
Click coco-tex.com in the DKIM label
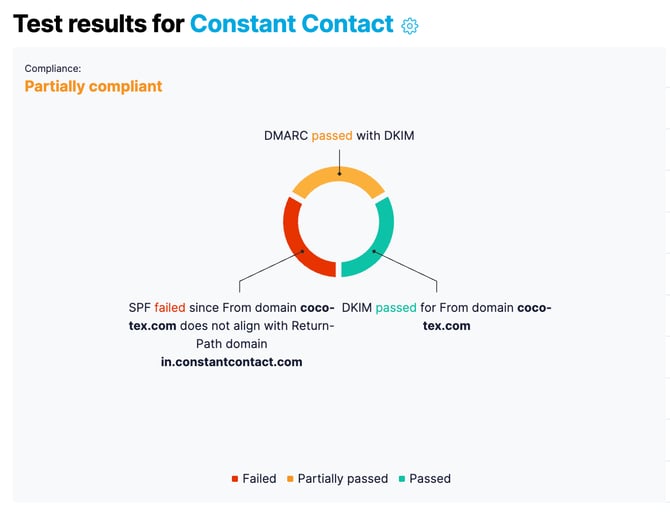tap(488, 317)
